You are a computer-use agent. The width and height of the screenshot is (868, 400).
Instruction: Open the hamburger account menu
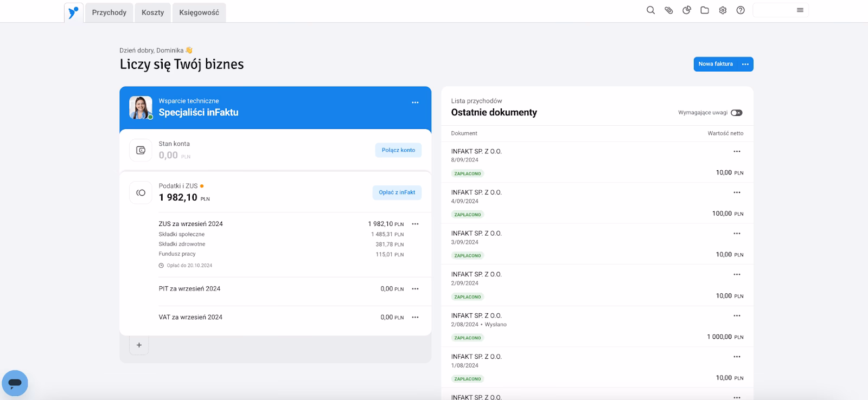tap(800, 10)
